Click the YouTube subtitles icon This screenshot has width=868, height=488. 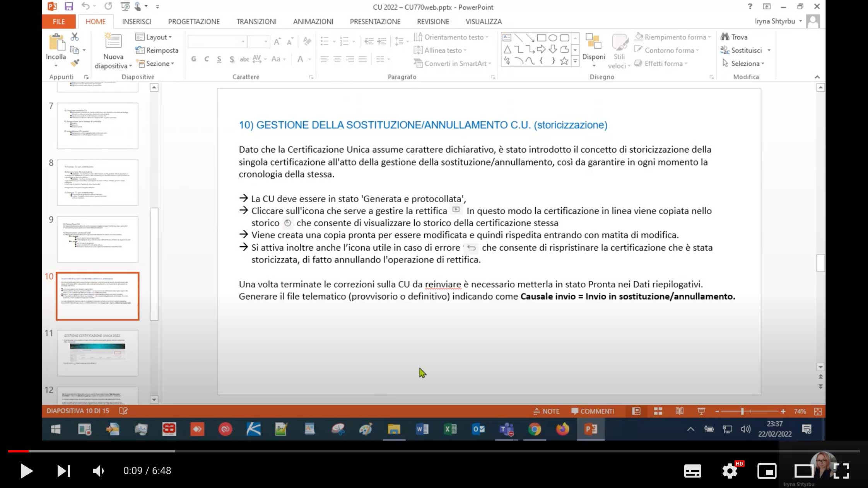(x=692, y=471)
